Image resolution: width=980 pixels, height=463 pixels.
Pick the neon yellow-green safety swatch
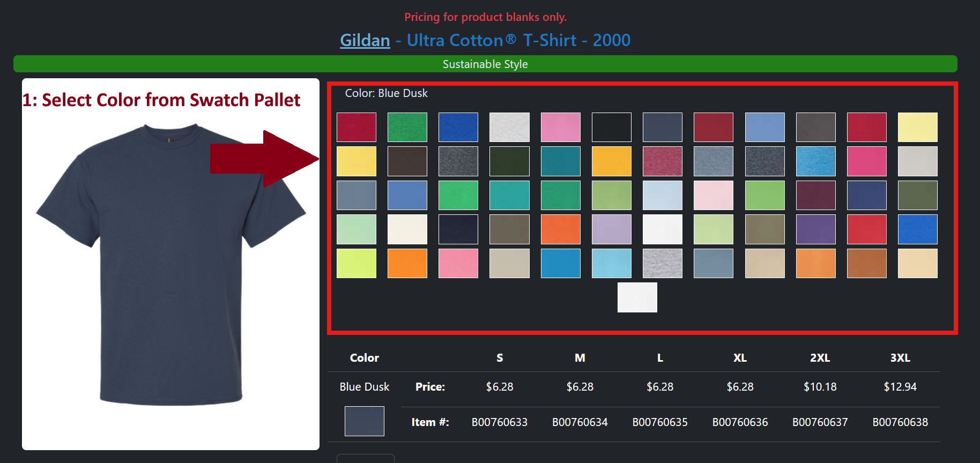[x=357, y=263]
